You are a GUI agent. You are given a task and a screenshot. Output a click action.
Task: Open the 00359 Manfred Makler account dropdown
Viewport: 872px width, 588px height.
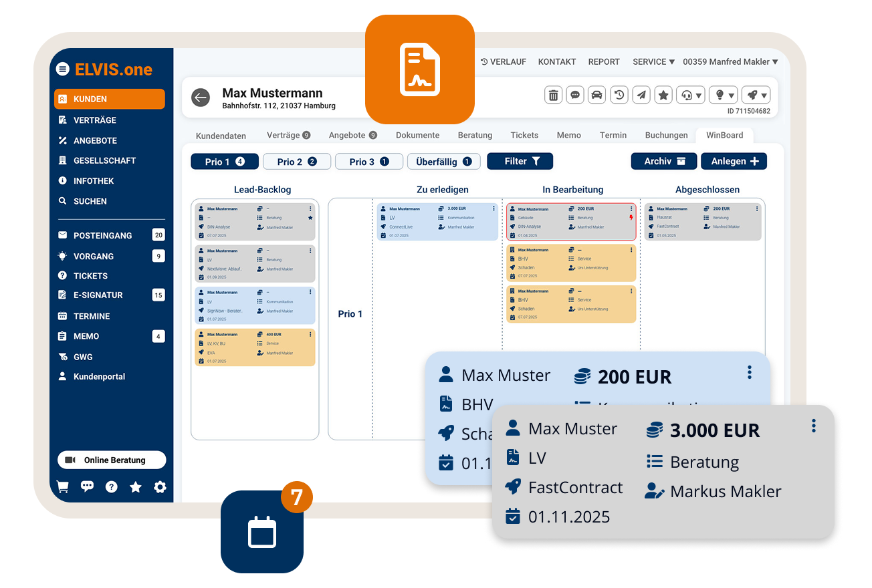[730, 61]
